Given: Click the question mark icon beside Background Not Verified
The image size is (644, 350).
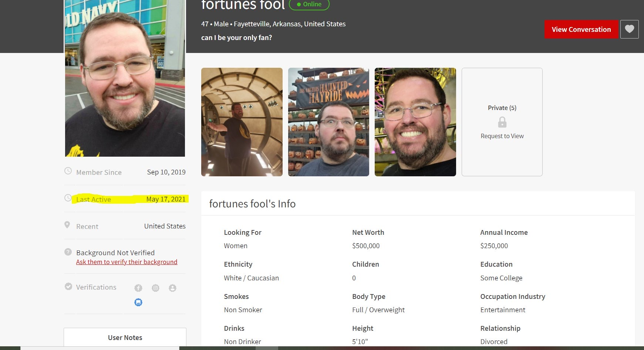Looking at the screenshot, I should pyautogui.click(x=68, y=252).
